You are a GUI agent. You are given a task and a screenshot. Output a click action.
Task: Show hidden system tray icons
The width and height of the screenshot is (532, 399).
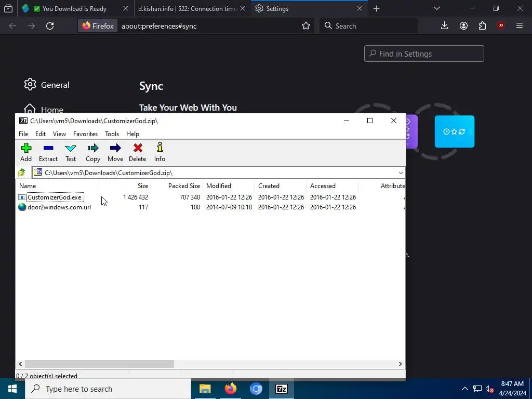click(465, 389)
